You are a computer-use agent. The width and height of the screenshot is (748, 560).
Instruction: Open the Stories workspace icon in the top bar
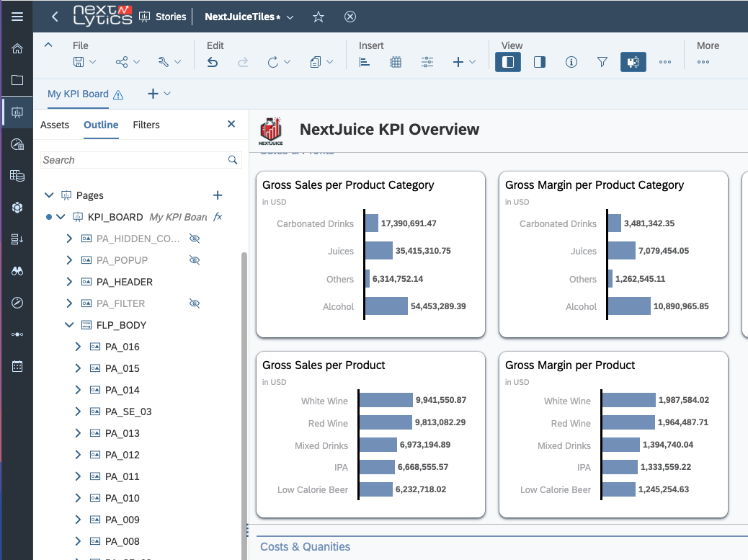pos(145,16)
